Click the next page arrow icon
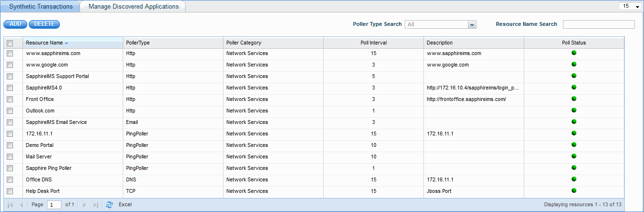644x212 pixels. click(x=84, y=204)
